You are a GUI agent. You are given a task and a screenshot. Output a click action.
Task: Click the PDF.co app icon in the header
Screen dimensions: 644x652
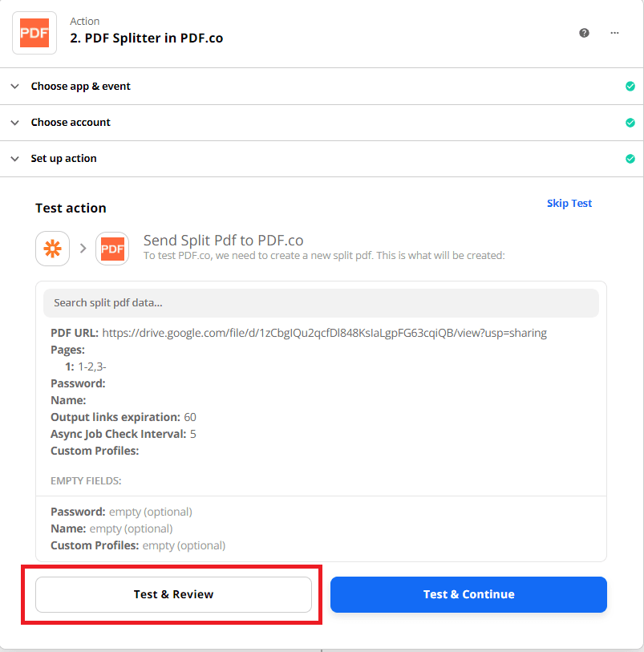[34, 33]
